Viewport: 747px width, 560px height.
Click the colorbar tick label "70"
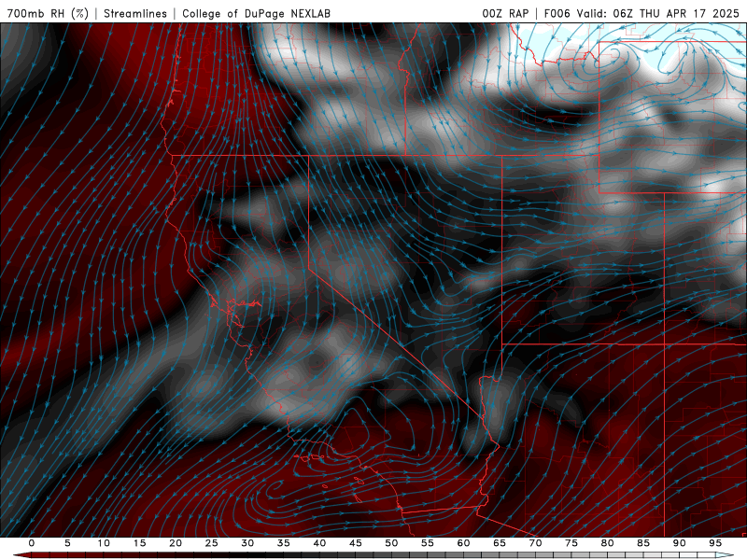pyautogui.click(x=535, y=543)
